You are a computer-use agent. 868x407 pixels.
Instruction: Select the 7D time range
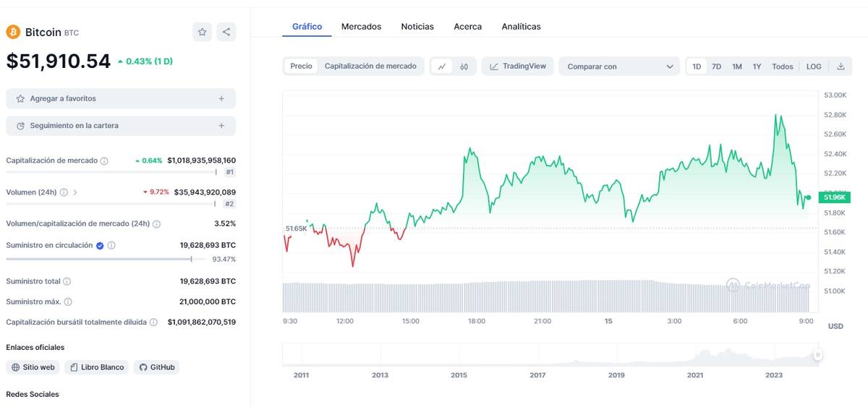coord(716,67)
